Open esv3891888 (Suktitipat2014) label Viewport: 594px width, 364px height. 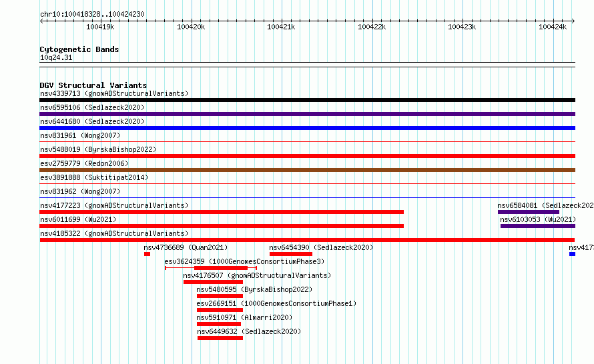94,177
